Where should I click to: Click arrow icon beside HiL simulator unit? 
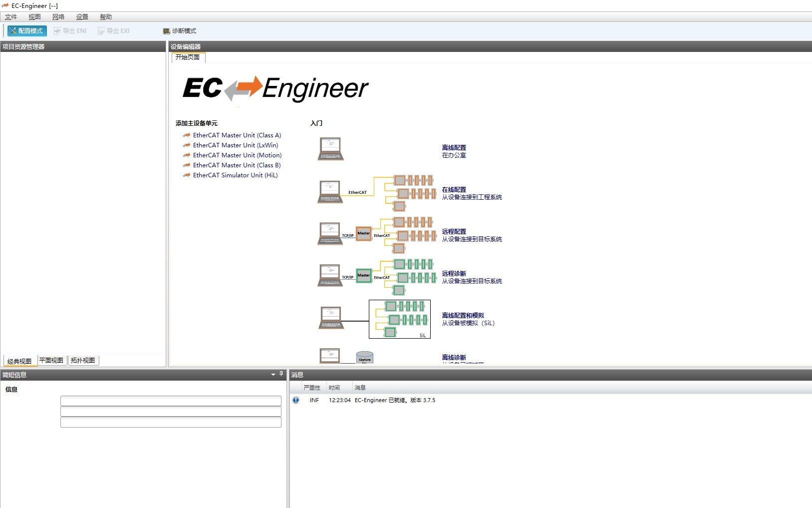[187, 175]
